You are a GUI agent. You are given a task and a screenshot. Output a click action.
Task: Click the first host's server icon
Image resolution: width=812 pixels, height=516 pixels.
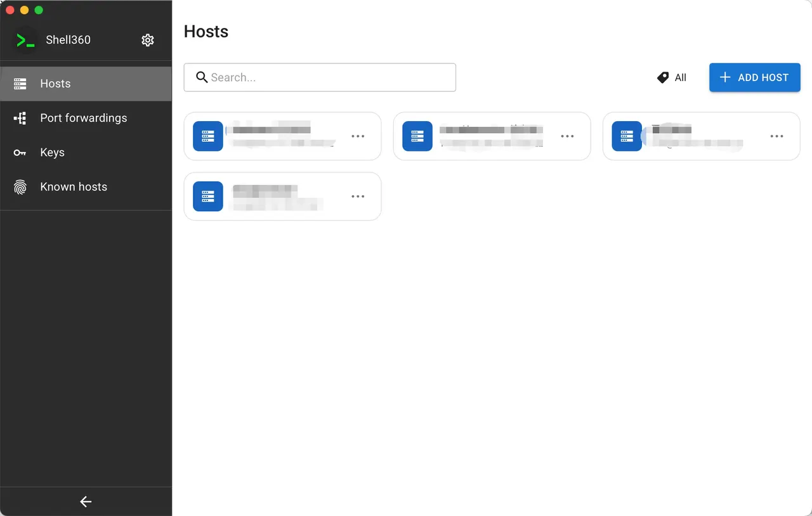[x=208, y=136]
